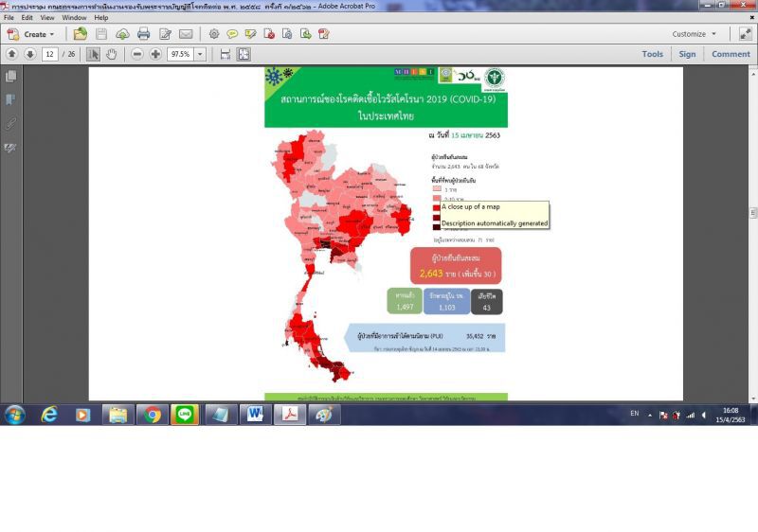Click scroll down arrow of vertical scrollbar

[x=753, y=399]
